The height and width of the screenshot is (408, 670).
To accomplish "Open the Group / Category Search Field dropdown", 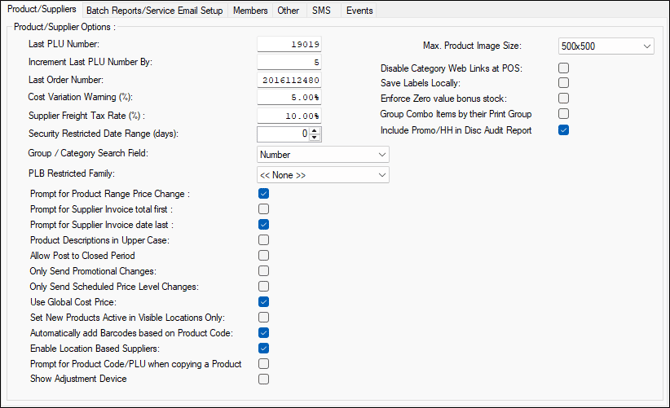I will 323,155.
